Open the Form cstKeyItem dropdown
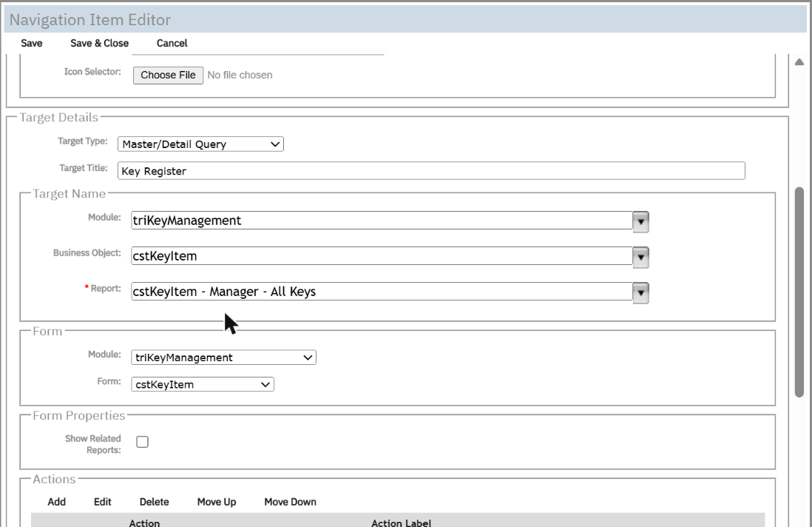This screenshot has width=812, height=527. [x=203, y=384]
